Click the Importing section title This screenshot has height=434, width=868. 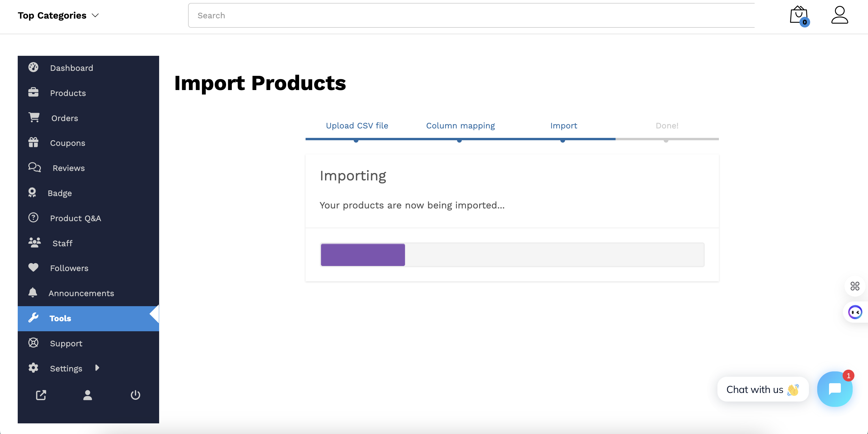tap(353, 176)
